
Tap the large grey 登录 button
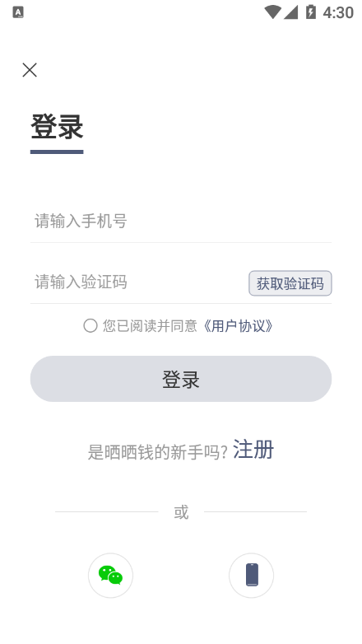click(181, 379)
